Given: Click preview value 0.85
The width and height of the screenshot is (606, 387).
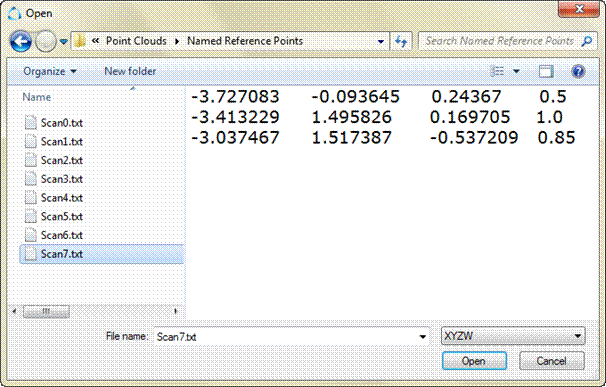Looking at the screenshot, I should (557, 137).
